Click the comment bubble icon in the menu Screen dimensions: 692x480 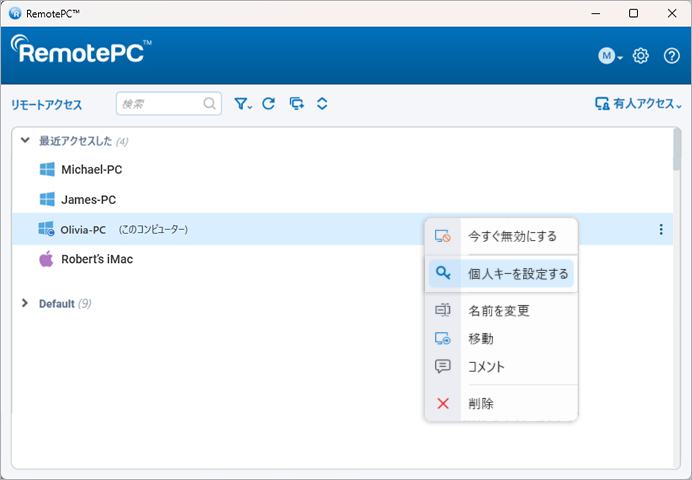[443, 366]
